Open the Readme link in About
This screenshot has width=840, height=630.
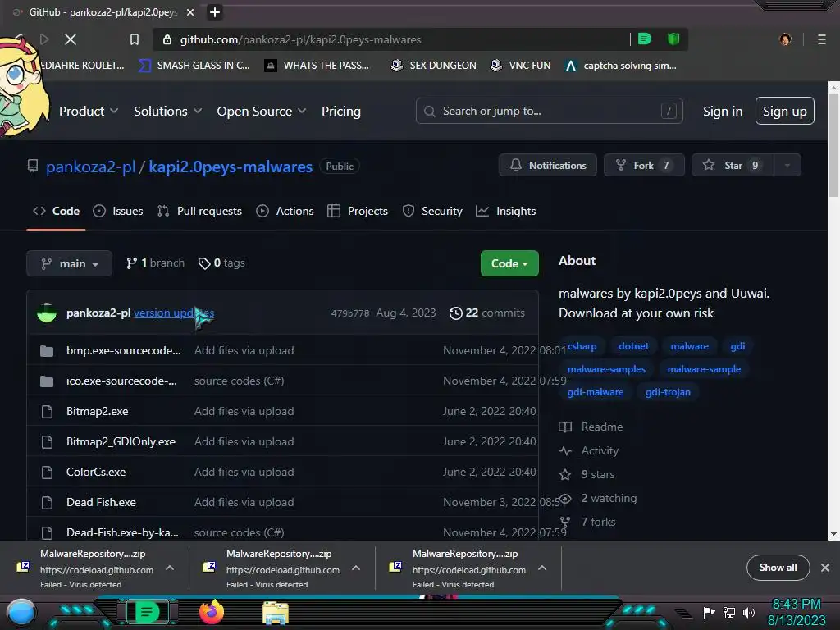point(591,427)
